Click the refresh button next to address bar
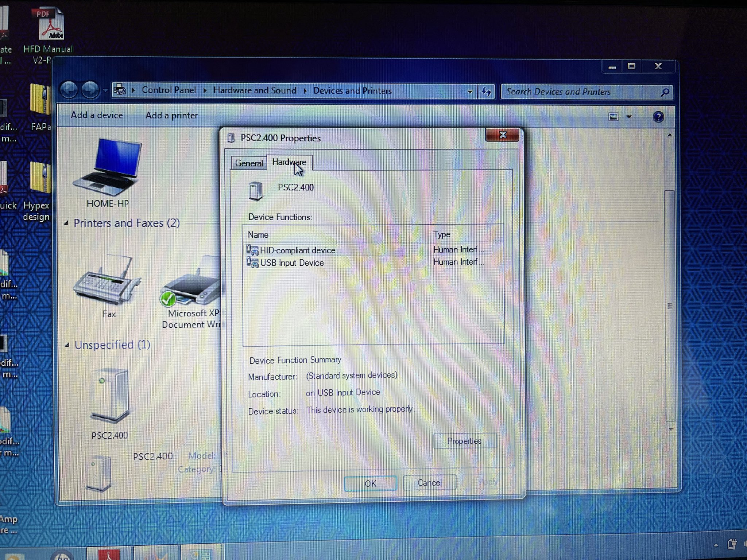This screenshot has width=747, height=560. 486,91
